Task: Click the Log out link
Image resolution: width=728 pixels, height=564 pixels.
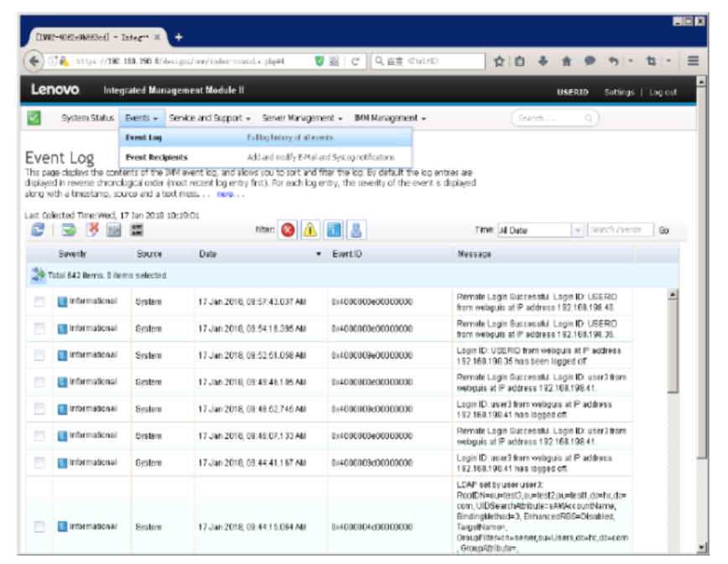Action: [x=663, y=92]
